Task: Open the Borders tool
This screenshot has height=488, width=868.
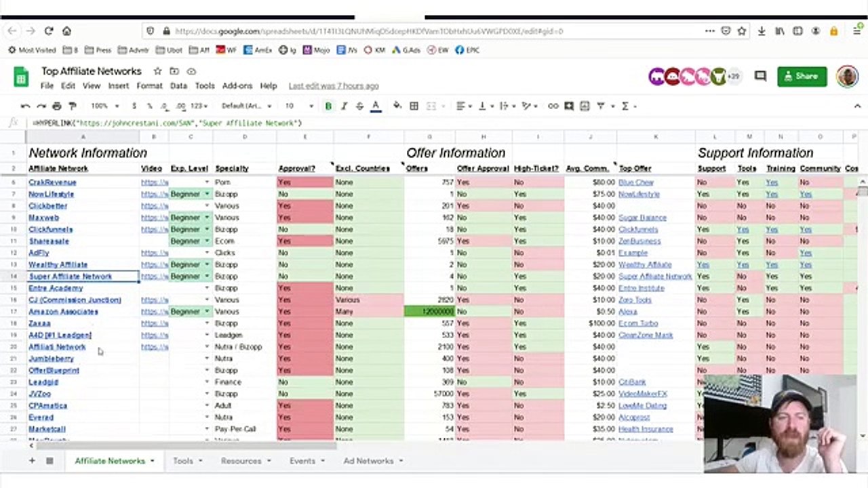Action: tap(414, 106)
